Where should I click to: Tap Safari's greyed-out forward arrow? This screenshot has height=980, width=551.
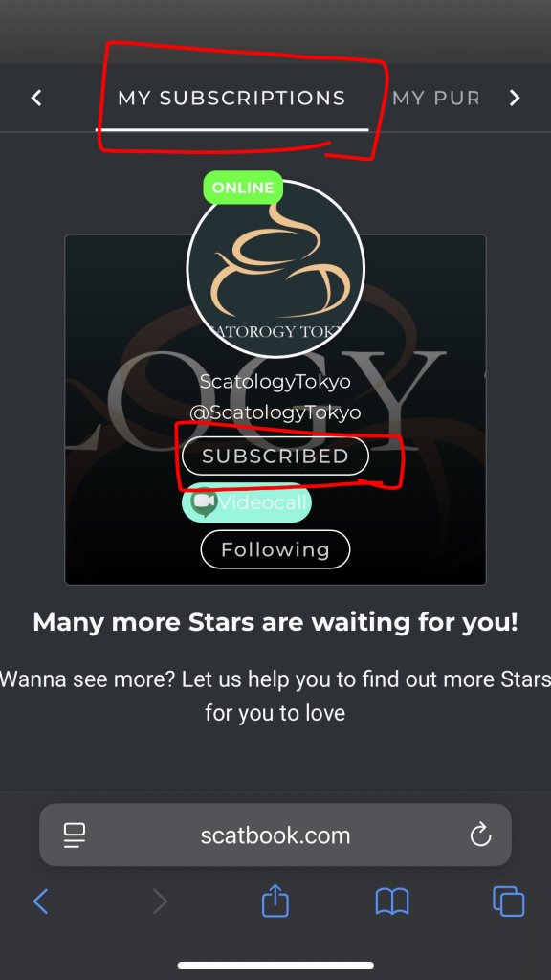[161, 902]
